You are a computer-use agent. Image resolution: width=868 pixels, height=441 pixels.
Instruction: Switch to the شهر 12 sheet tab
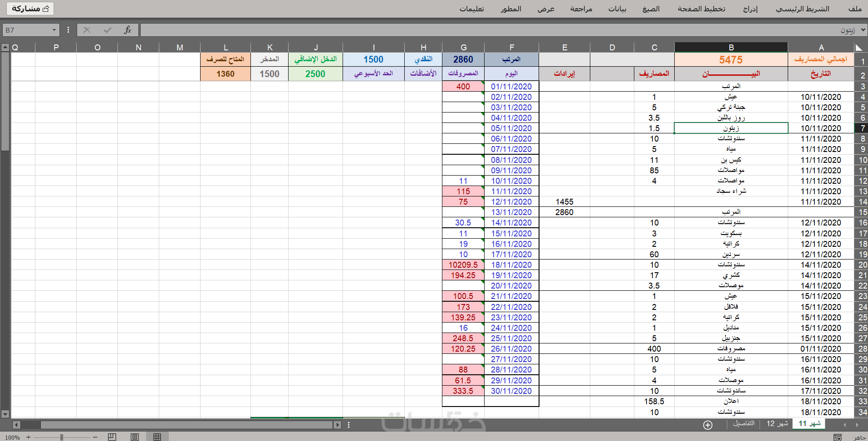coord(777,423)
